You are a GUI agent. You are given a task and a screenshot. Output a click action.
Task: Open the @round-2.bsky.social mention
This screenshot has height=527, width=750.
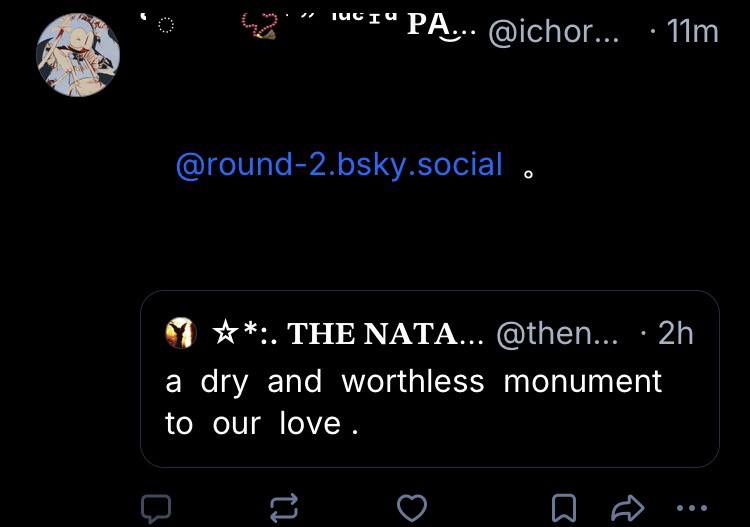pyautogui.click(x=339, y=164)
